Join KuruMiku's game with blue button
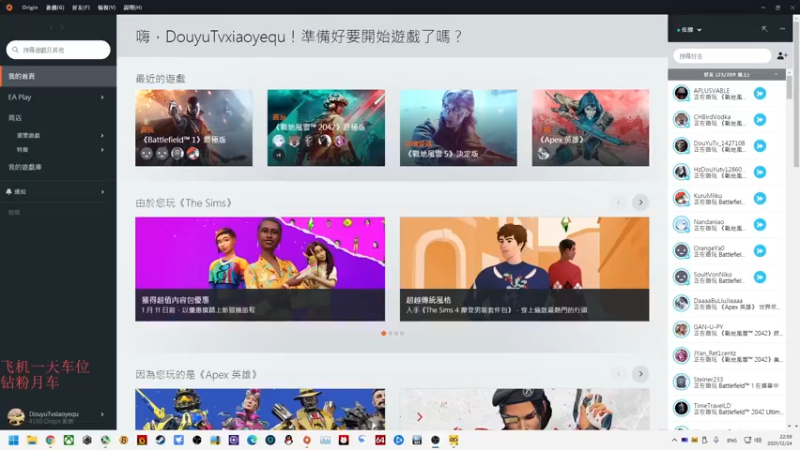 pyautogui.click(x=760, y=198)
